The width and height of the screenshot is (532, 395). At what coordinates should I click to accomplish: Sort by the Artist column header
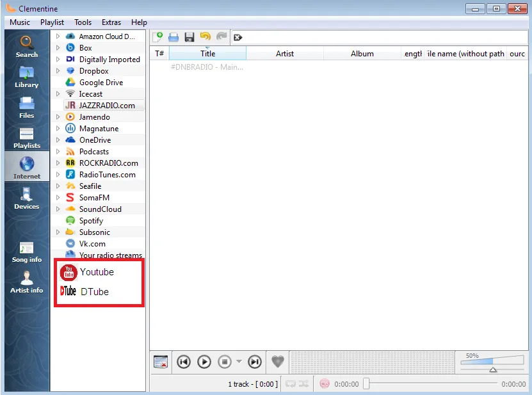(285, 54)
